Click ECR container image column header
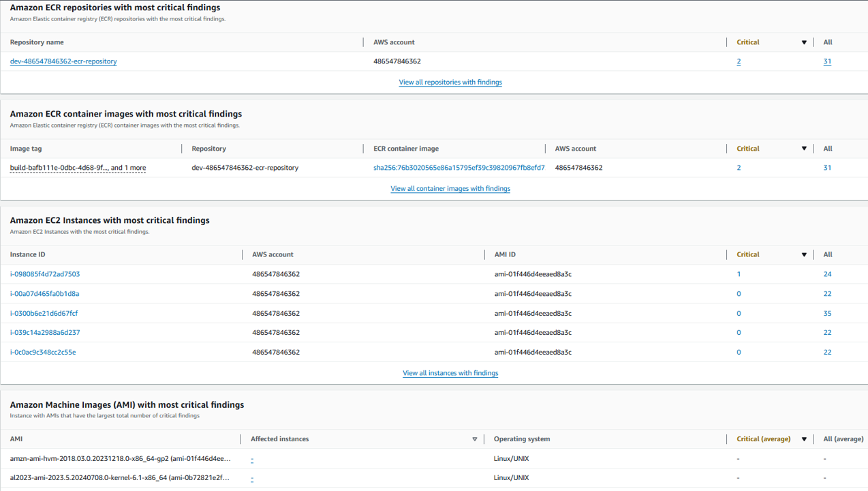868x491 pixels. pos(406,149)
